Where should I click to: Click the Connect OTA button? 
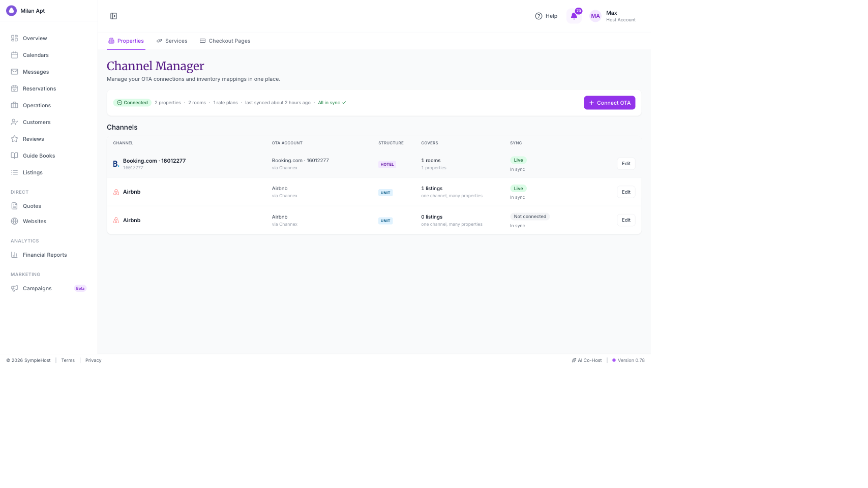coord(609,103)
